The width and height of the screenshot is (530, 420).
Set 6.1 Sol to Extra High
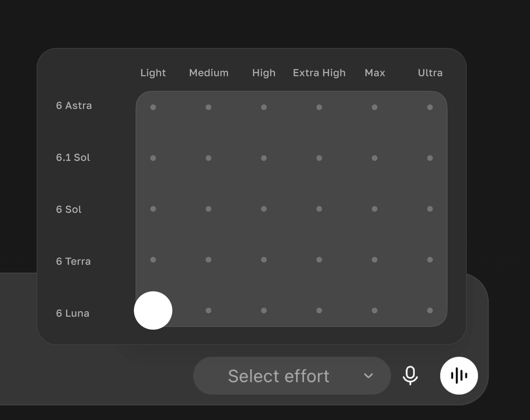pyautogui.click(x=319, y=158)
